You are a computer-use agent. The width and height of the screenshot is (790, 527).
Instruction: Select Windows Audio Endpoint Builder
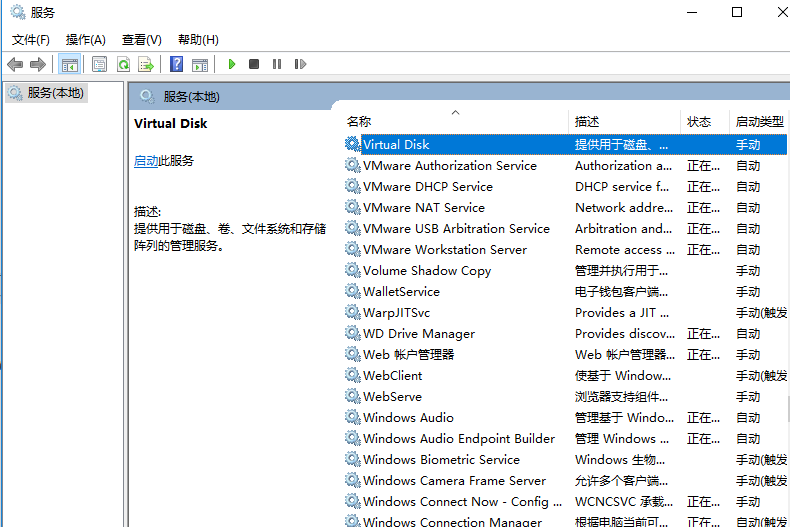565,439
